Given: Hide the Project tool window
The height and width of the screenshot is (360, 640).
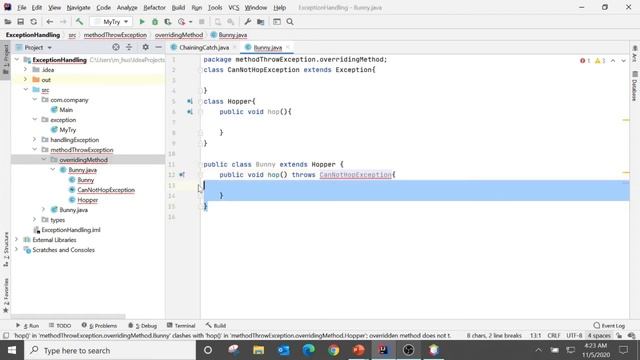Looking at the screenshot, I should click(x=158, y=47).
